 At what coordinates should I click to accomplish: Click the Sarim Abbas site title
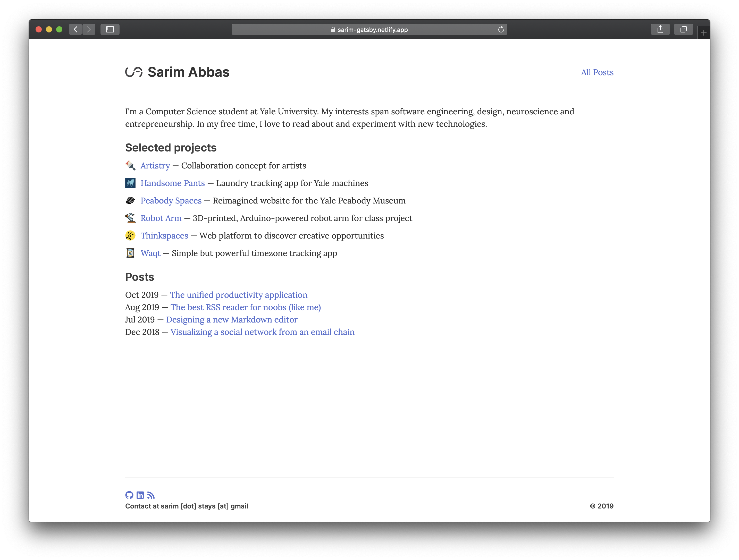point(188,72)
